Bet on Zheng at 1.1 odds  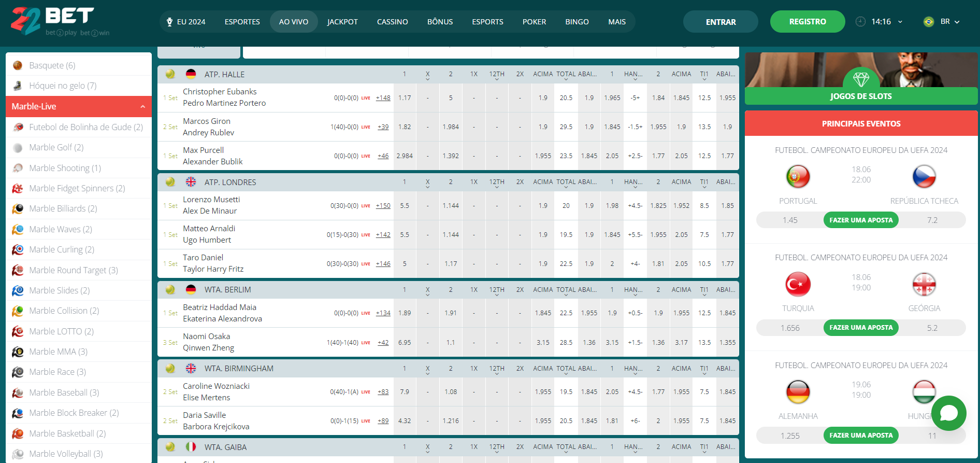click(451, 343)
